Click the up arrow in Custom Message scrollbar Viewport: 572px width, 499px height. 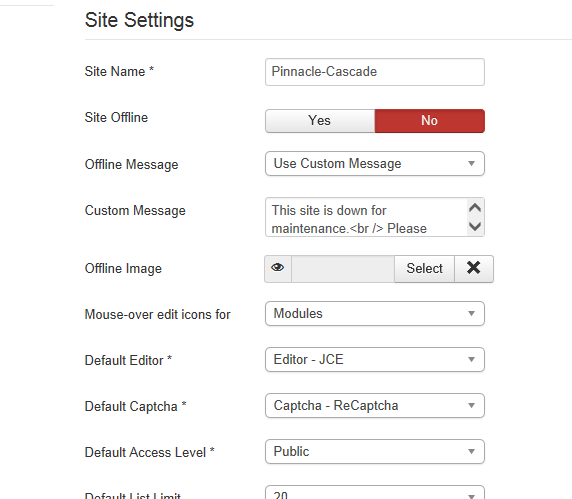click(475, 208)
